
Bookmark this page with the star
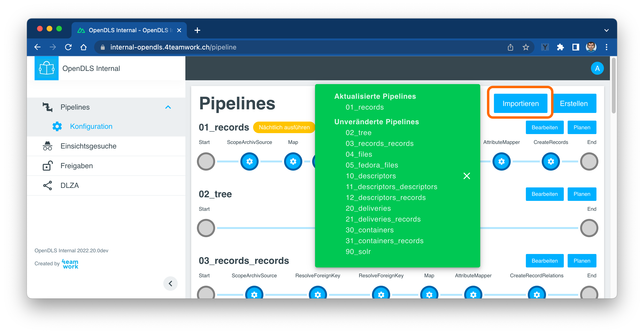click(x=525, y=47)
